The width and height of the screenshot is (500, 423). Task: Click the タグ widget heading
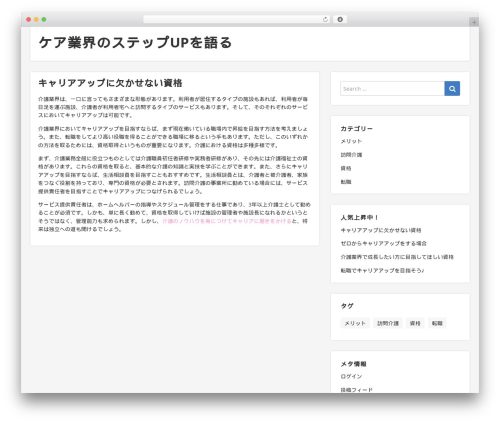[x=347, y=306]
